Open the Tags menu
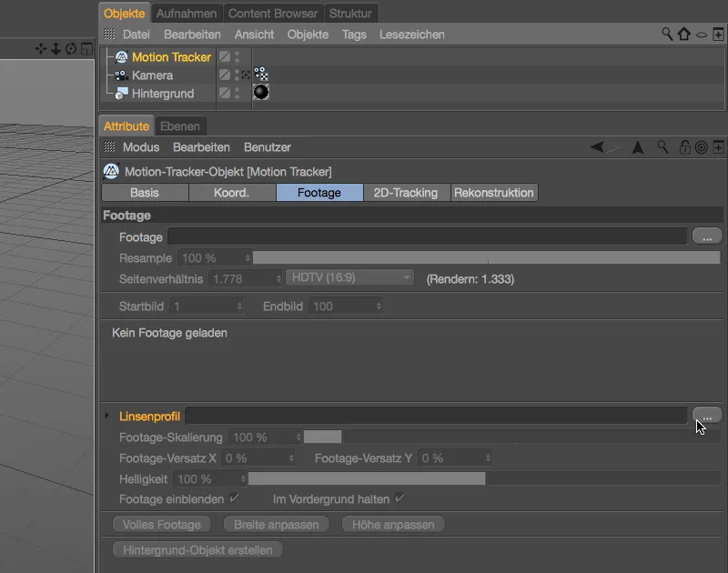Screen dimensions: 728x573 354,34
